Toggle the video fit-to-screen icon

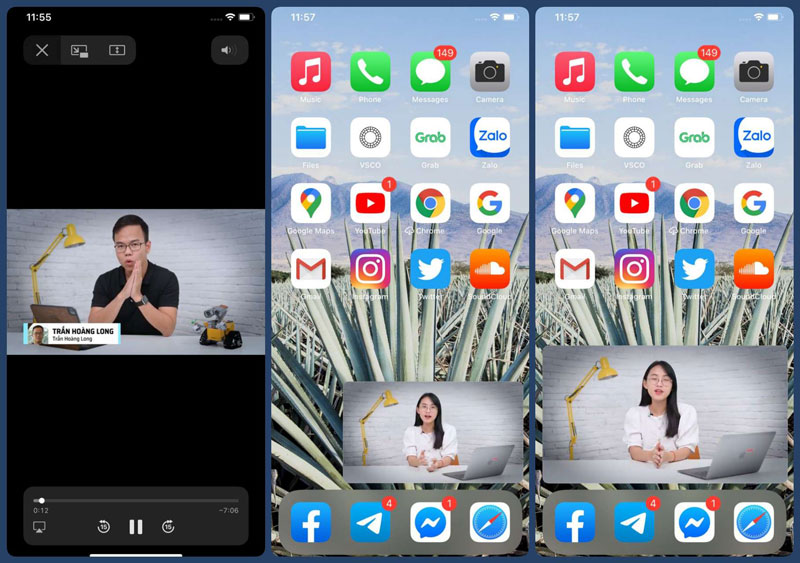pos(117,50)
